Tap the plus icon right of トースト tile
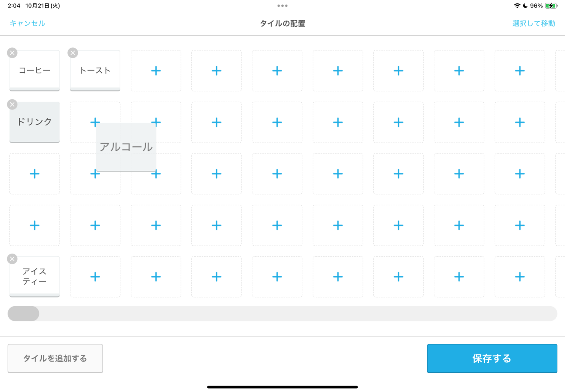This screenshot has width=565, height=392. [156, 71]
